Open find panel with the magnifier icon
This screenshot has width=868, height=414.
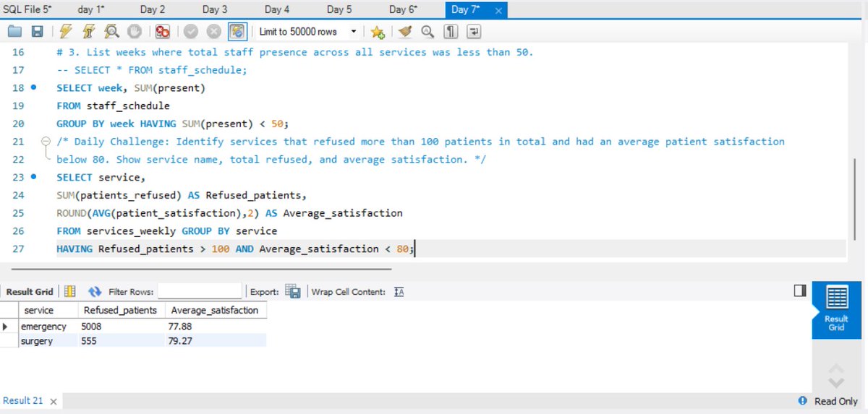[x=427, y=32]
